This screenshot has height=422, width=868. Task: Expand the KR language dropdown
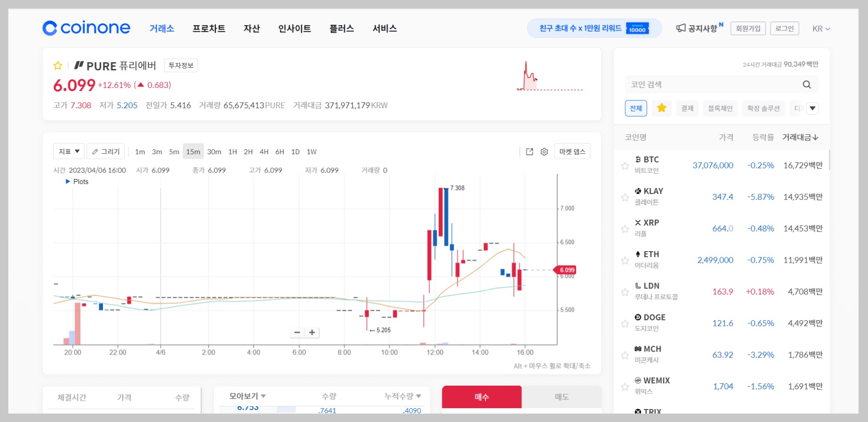(821, 29)
